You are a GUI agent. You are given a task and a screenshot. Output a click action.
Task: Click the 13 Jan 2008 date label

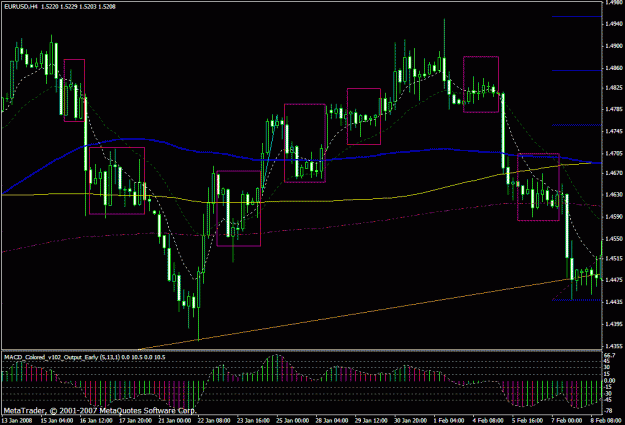point(16,420)
